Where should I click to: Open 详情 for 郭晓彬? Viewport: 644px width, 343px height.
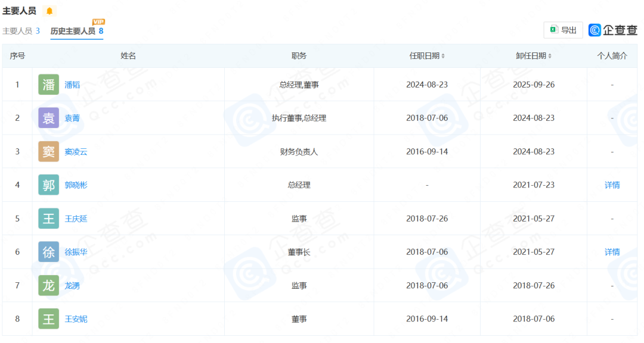[612, 185]
